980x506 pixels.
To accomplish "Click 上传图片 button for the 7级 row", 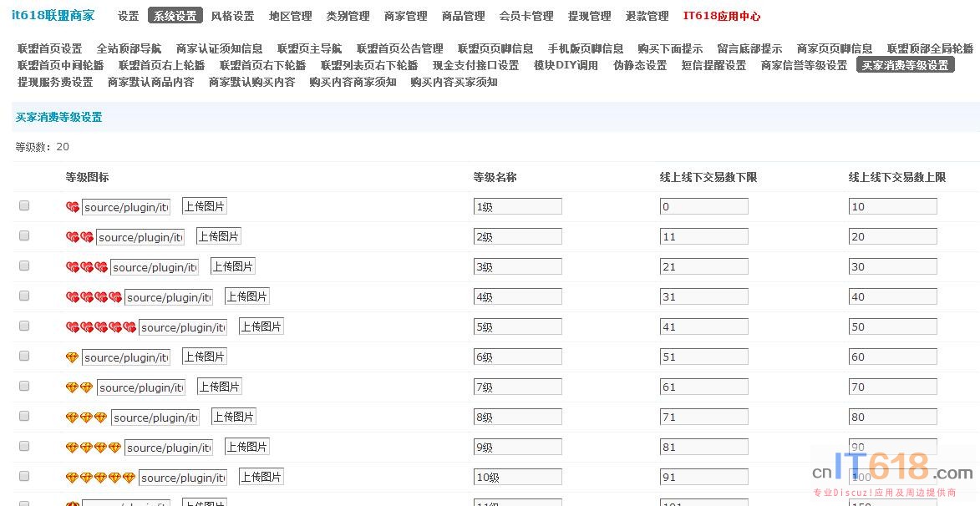I will coord(220,387).
